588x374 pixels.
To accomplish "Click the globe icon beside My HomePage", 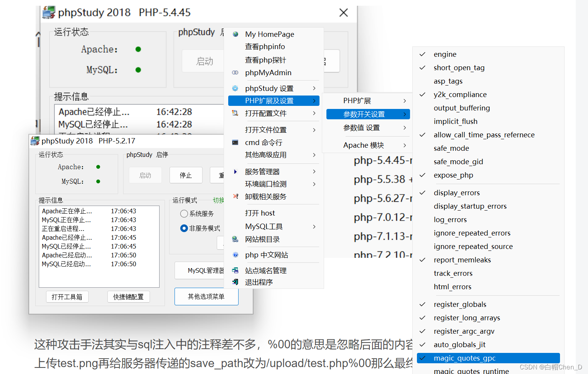I will click(x=236, y=34).
